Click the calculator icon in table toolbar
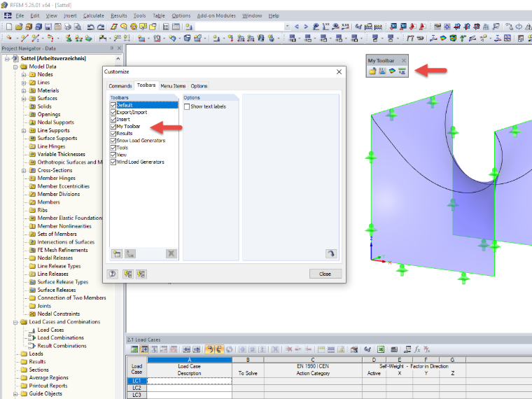This screenshot has width=532, height=399. pyautogui.click(x=394, y=349)
